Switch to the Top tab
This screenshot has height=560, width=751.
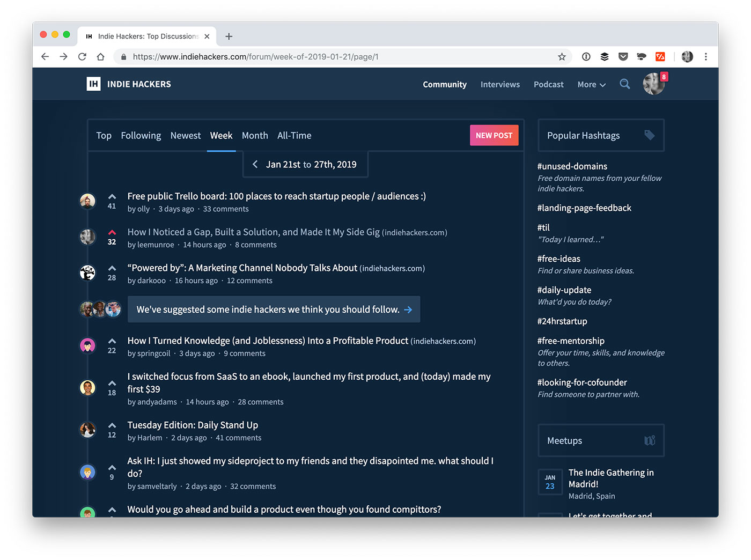[x=104, y=135]
